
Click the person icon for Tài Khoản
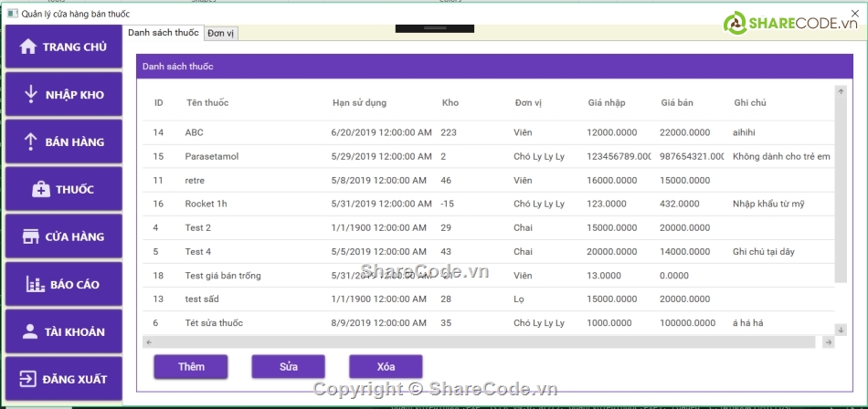point(30,331)
